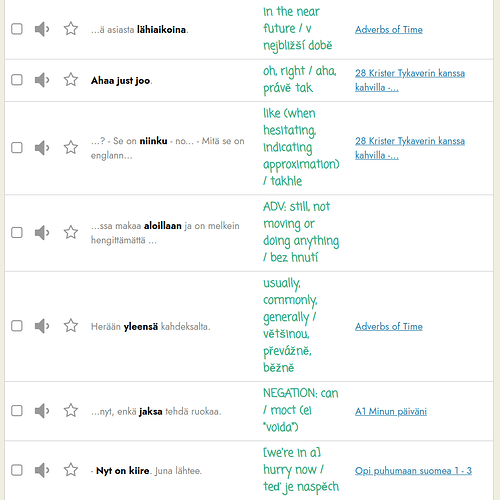
Task: Open 28 Krister Tykaverin link beside niinku
Action: point(410,148)
